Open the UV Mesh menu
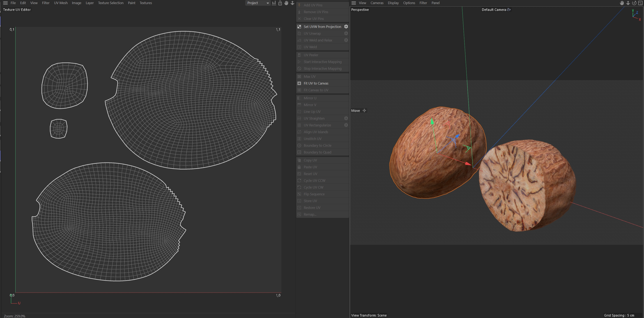644x318 pixels. click(61, 3)
